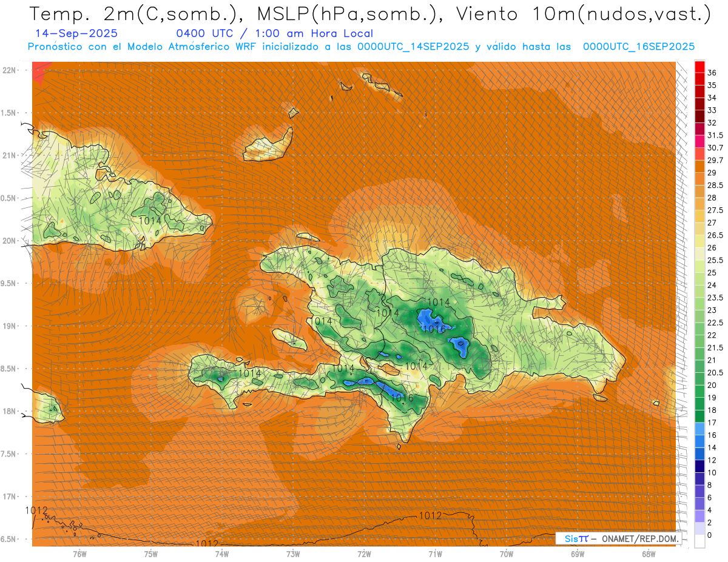
Task: Click the legend value '34'
Action: pos(712,98)
